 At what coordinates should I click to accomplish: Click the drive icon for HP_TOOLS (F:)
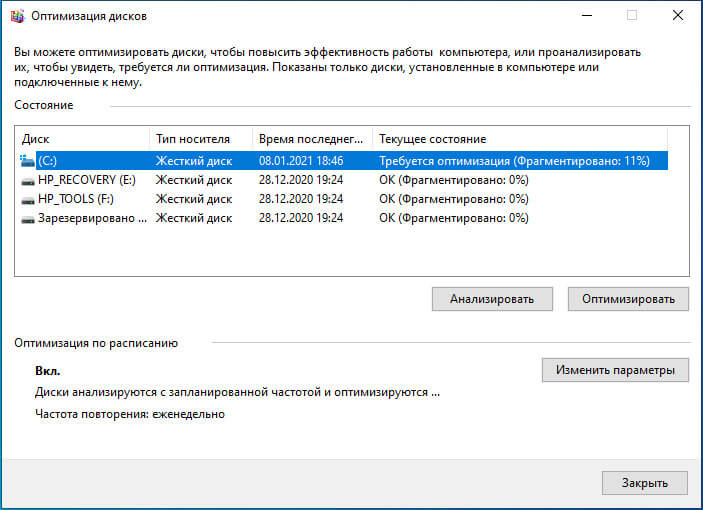pos(28,200)
